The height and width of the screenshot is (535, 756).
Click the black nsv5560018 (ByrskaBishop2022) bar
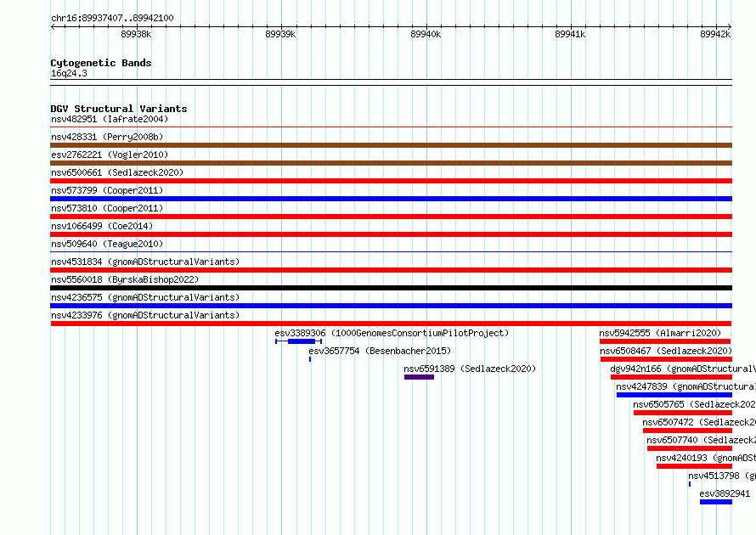pyautogui.click(x=391, y=288)
